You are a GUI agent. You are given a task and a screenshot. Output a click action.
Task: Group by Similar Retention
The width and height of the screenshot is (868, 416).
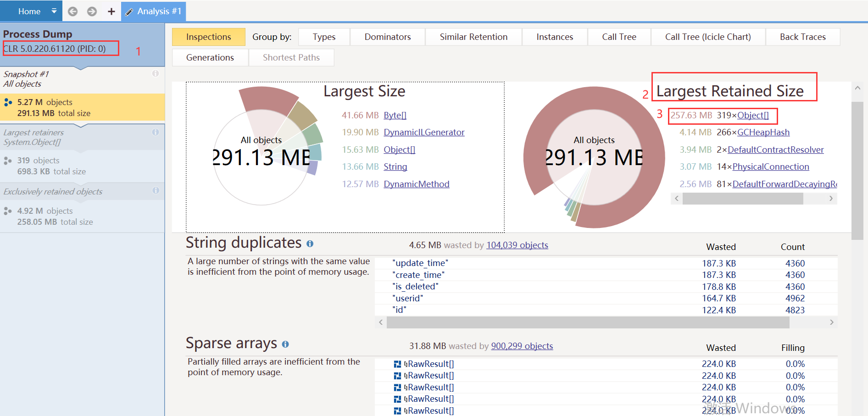click(x=473, y=37)
